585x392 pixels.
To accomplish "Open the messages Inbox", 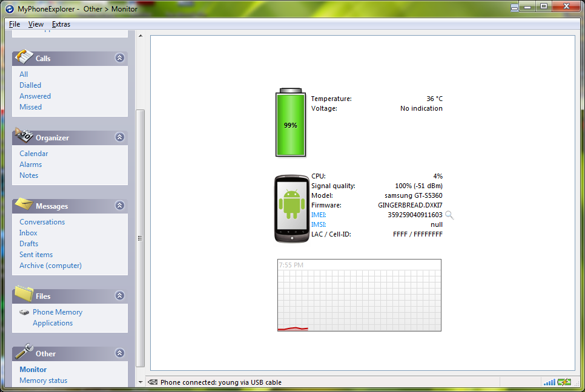I will tap(28, 232).
